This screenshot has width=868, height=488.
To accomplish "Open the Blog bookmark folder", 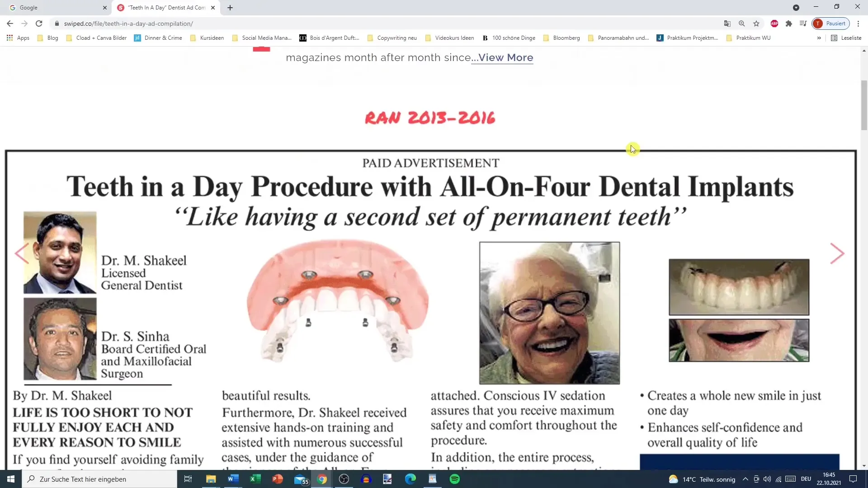I will (48, 38).
